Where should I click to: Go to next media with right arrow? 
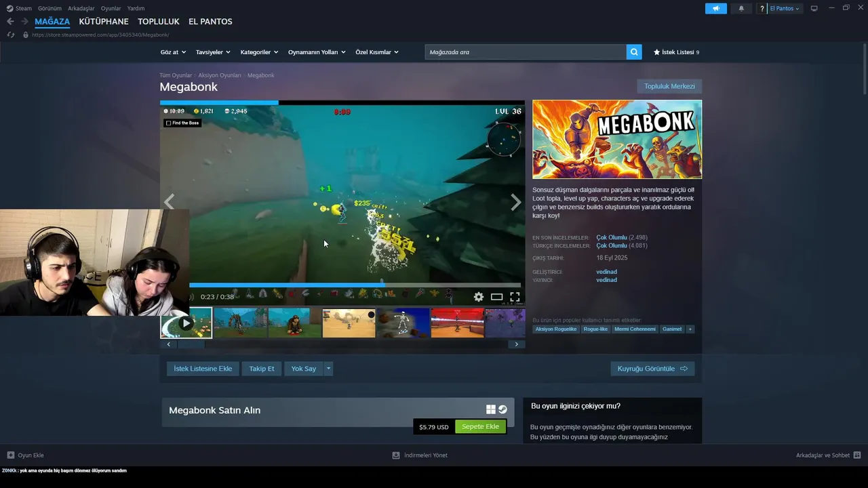click(x=516, y=202)
